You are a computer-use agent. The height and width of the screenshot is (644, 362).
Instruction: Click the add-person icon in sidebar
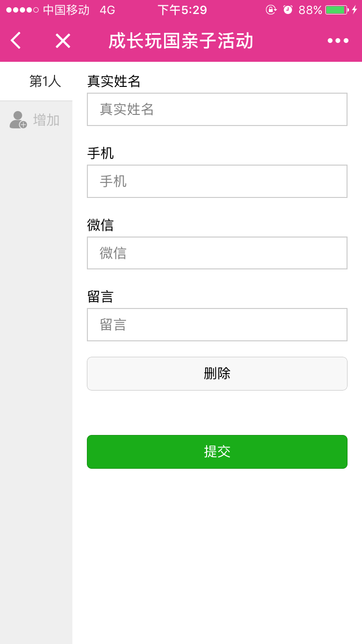[x=18, y=120]
